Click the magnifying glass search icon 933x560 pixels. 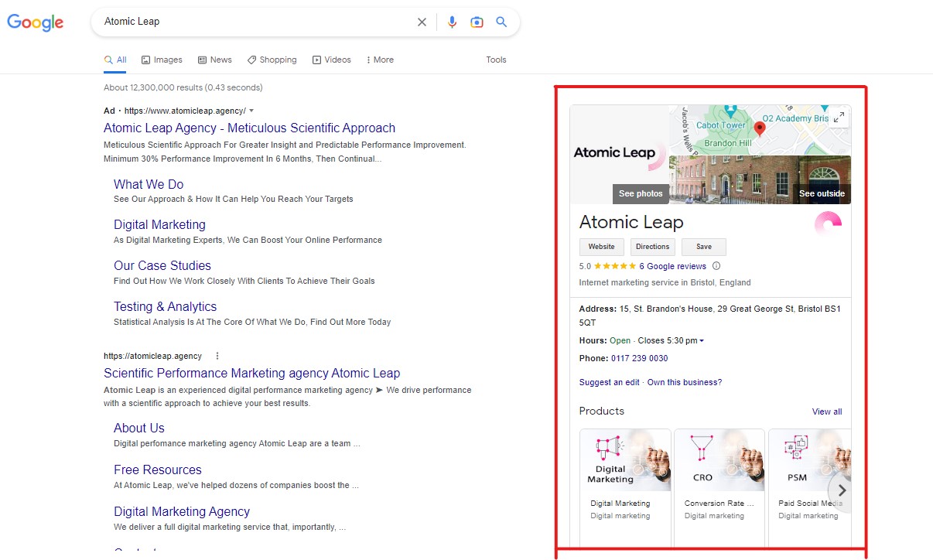[x=501, y=22]
